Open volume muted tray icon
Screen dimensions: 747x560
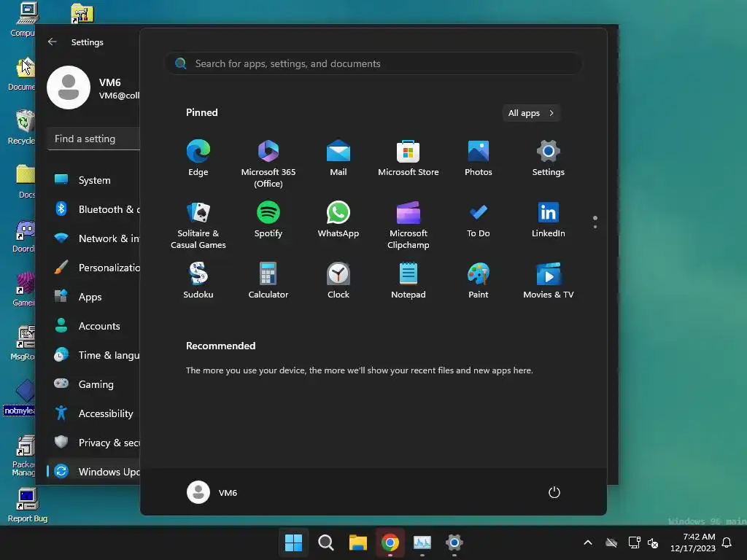pos(653,542)
